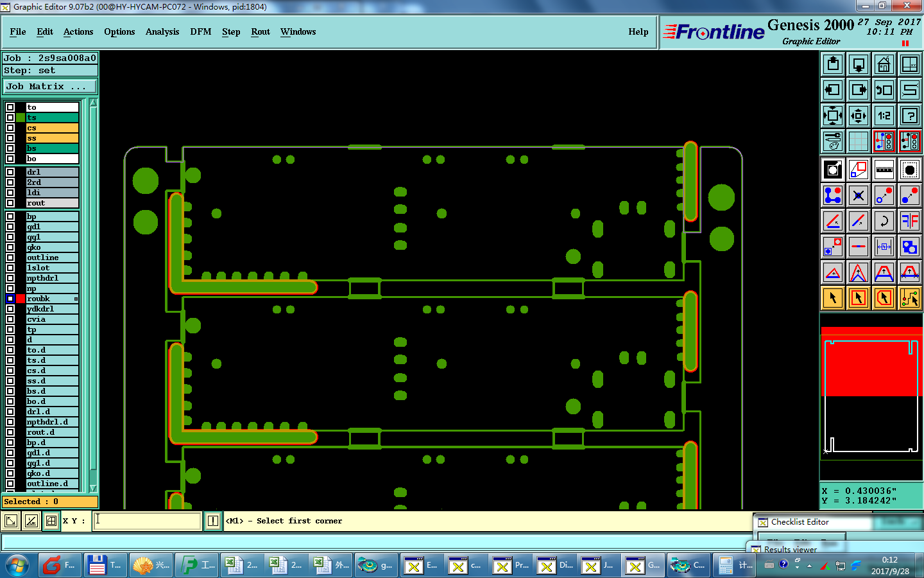Click the connected blue dots tool icon
924x578 pixels.
coord(833,195)
